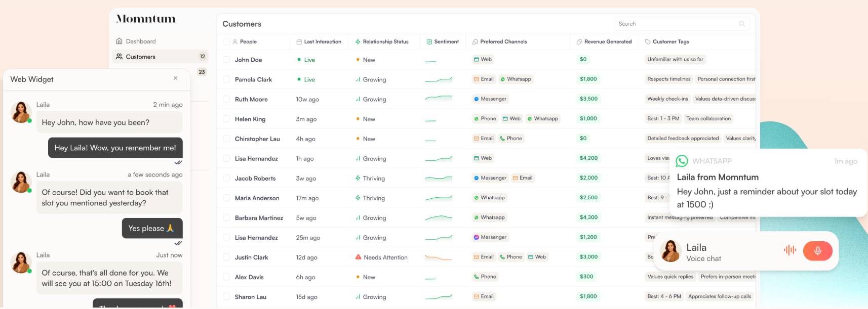Sort by Last Interaction column header
The width and height of the screenshot is (868, 309).
(x=323, y=42)
